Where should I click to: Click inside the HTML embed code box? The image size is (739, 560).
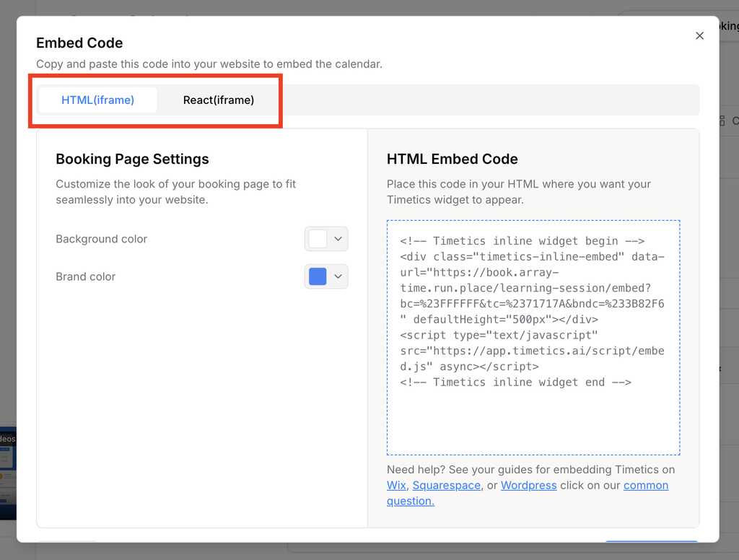(533, 338)
